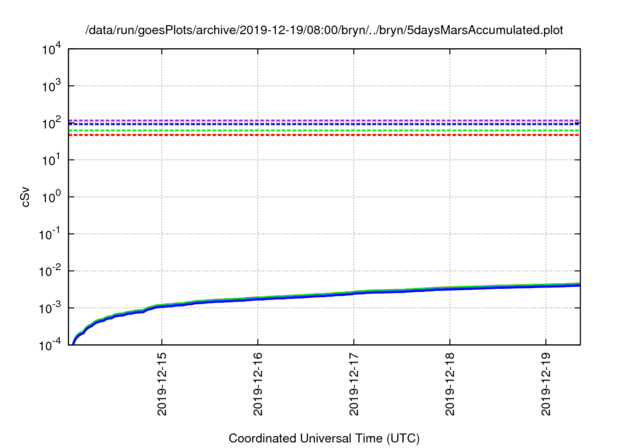This screenshot has height=448, width=640.
Task: Click the 10^2 y-axis tick label
Action: point(52,123)
